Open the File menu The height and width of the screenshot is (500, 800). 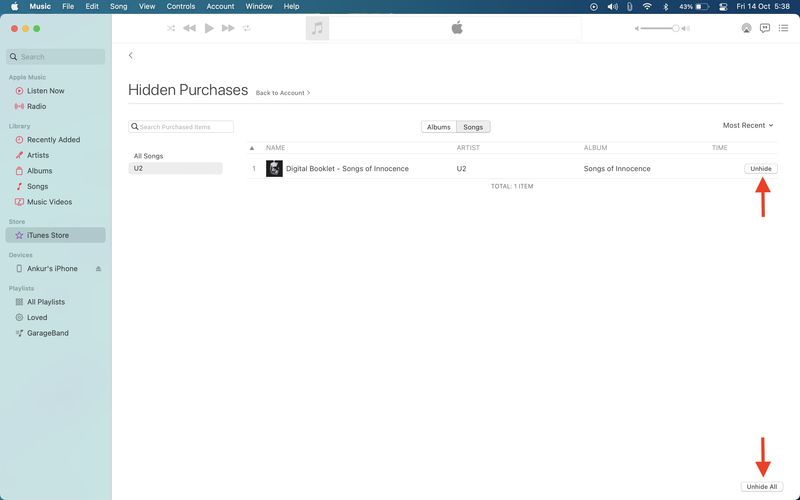pos(68,7)
